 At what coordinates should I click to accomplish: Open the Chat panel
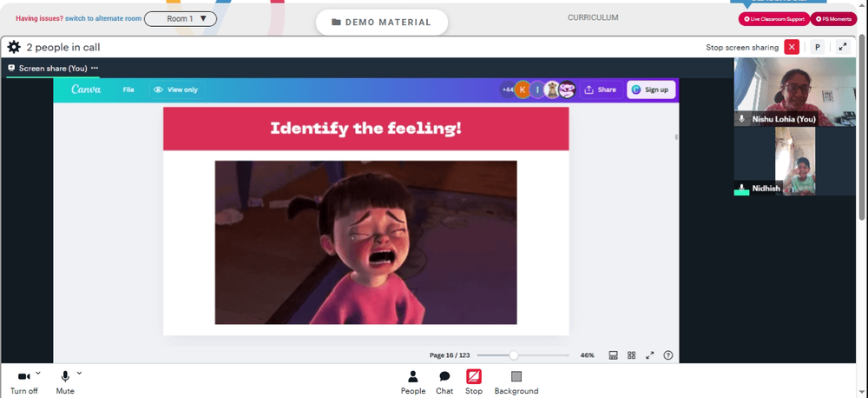click(x=444, y=382)
